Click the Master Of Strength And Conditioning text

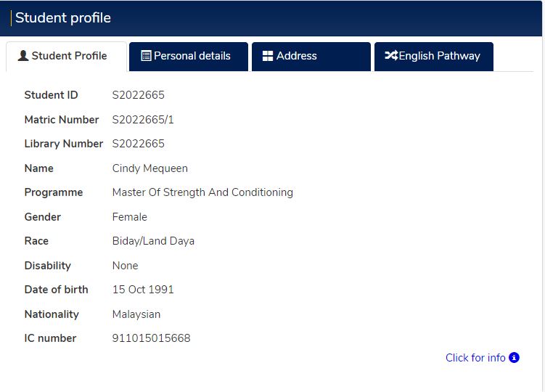tap(202, 192)
